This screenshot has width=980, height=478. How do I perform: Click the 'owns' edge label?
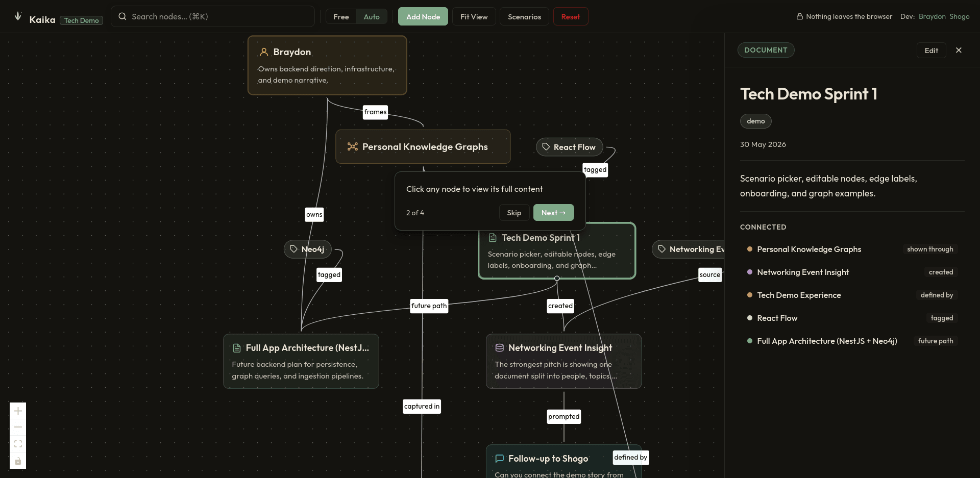point(314,214)
